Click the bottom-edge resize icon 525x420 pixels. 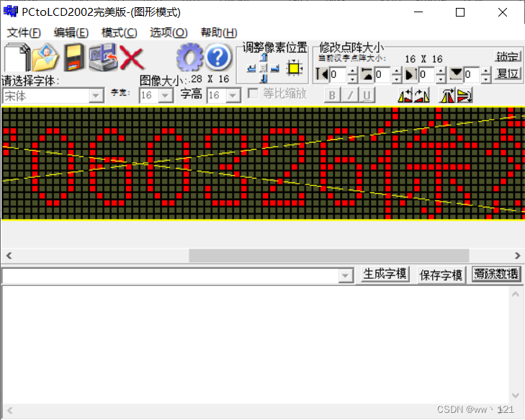point(456,74)
